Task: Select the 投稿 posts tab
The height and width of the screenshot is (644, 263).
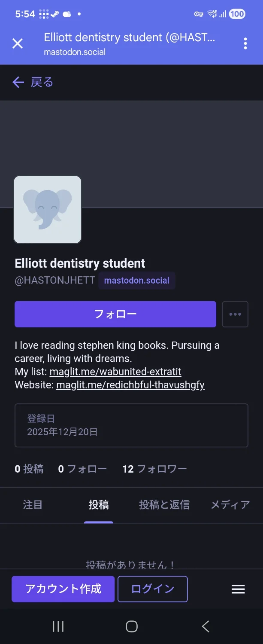Action: 99,505
